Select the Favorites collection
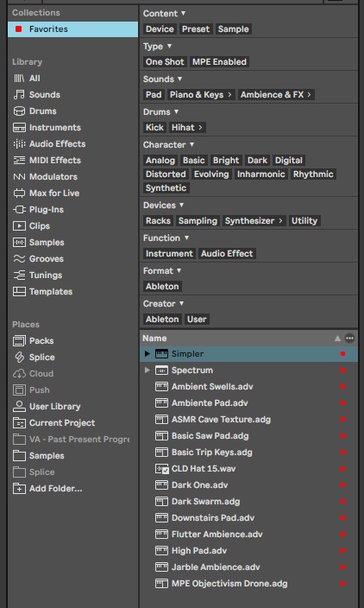364x608 pixels. tap(72, 29)
